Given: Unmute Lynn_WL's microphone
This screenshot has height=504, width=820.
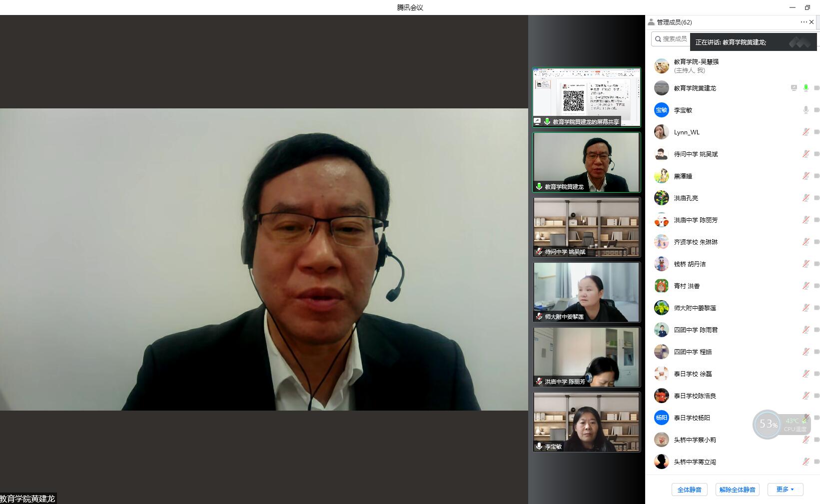Looking at the screenshot, I should click(x=806, y=132).
